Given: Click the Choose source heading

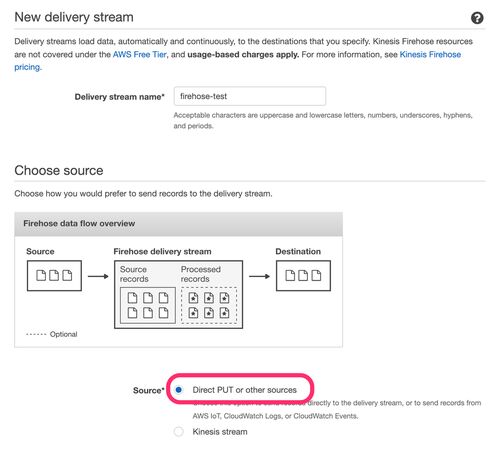Looking at the screenshot, I should click(x=59, y=170).
